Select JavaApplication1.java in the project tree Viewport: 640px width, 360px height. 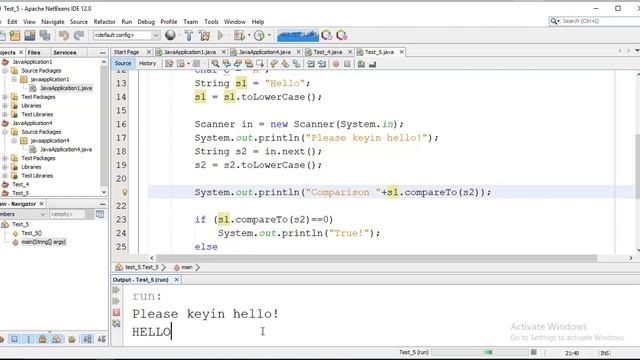(66, 88)
